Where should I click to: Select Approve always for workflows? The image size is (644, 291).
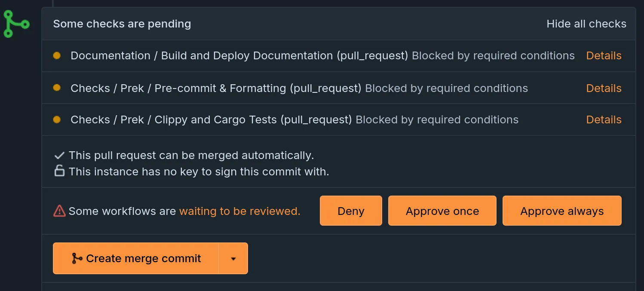pos(562,211)
